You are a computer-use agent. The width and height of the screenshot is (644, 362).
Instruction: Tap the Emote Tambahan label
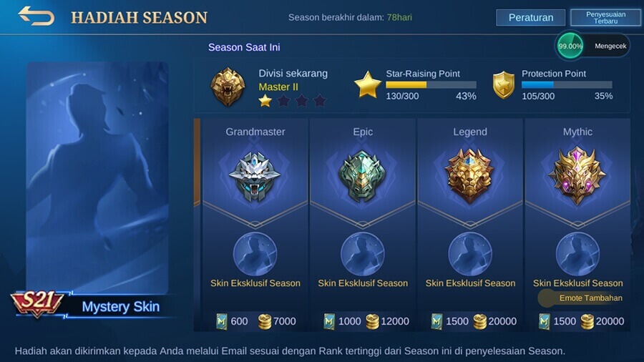[x=590, y=298]
